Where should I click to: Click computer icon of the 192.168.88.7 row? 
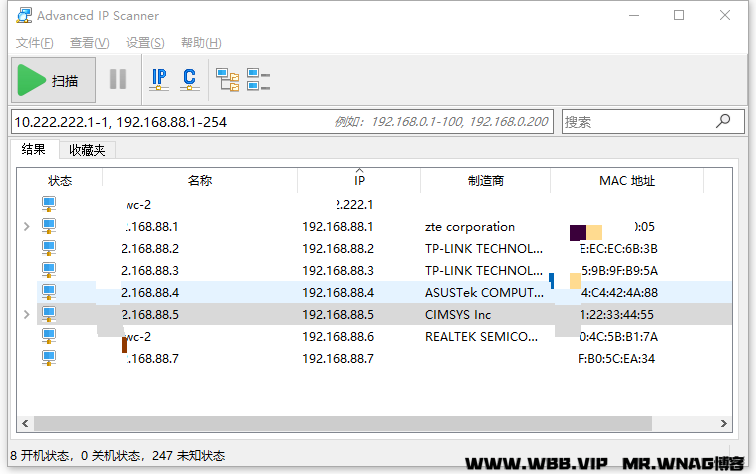[49, 358]
